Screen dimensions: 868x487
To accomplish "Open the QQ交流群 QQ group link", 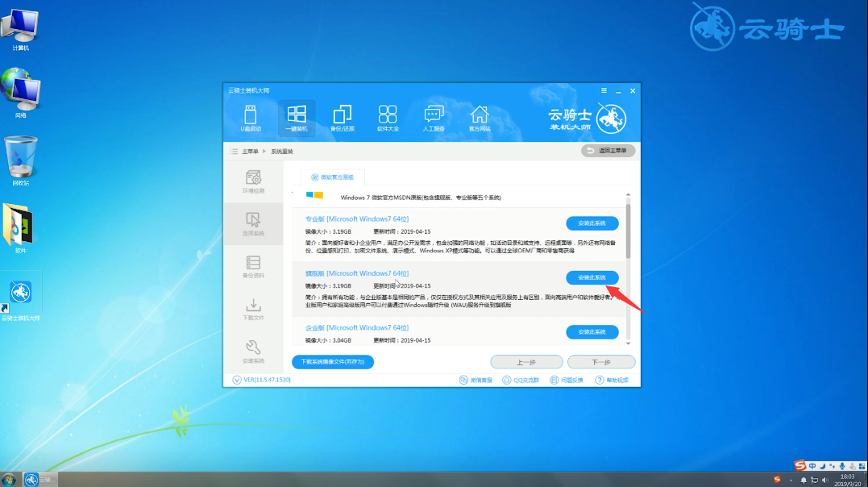I will [521, 380].
